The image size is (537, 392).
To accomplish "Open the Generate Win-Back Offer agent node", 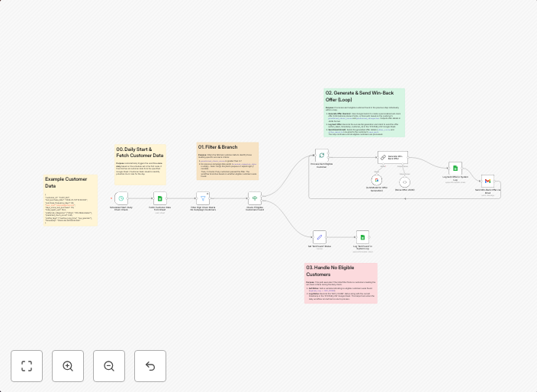I will (393, 157).
